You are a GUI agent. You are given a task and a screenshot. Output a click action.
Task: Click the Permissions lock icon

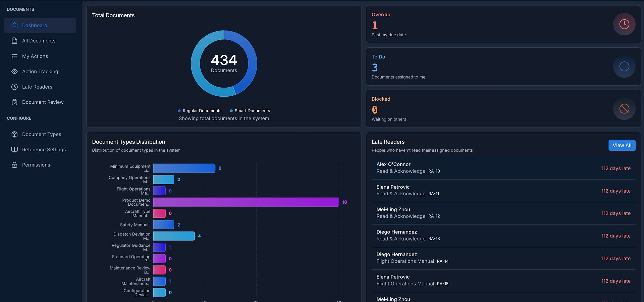coord(14,165)
